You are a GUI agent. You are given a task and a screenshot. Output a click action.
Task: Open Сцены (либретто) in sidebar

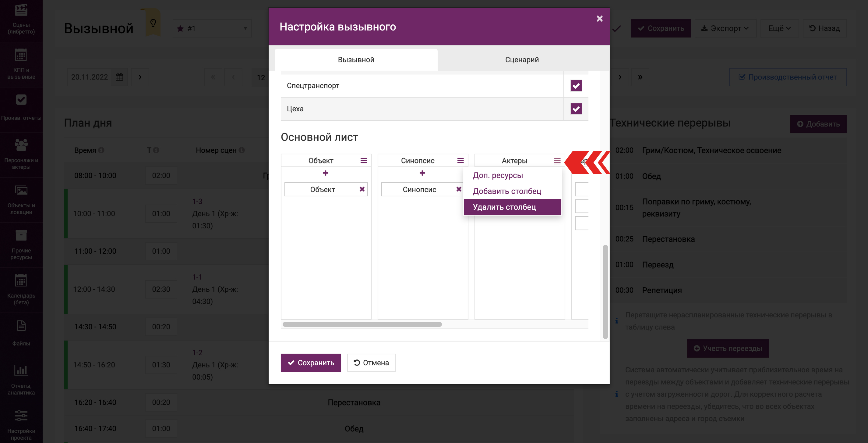(x=21, y=20)
